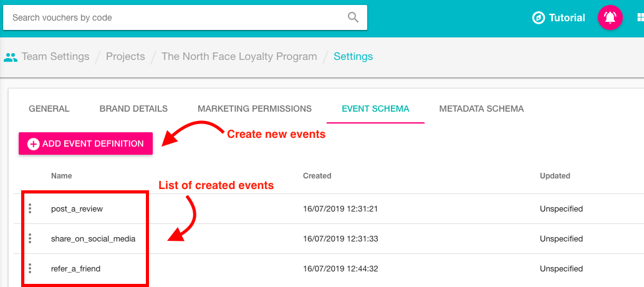The height and width of the screenshot is (287, 644).
Task: Open the Tutorial compass icon
Action: pos(538,17)
